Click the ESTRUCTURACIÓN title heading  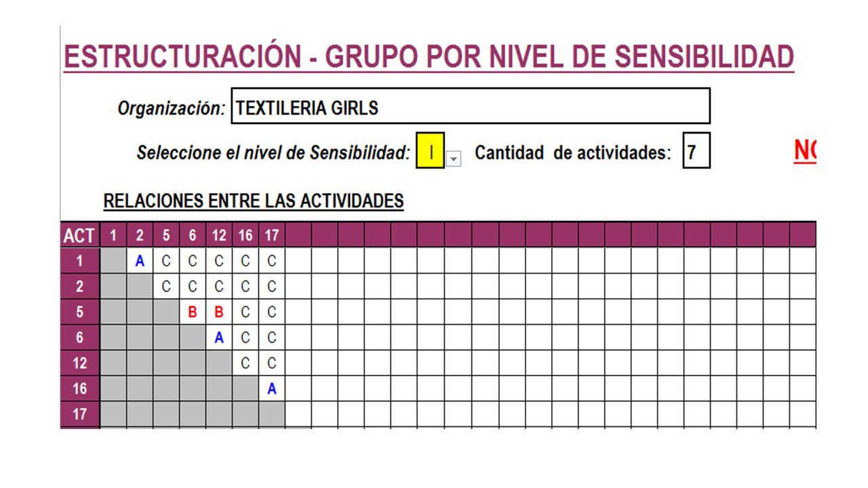[429, 57]
